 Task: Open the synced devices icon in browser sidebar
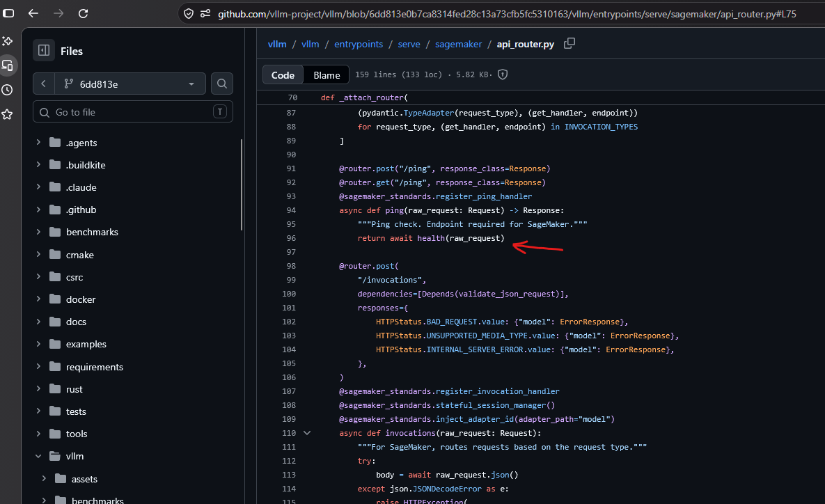click(x=8, y=65)
